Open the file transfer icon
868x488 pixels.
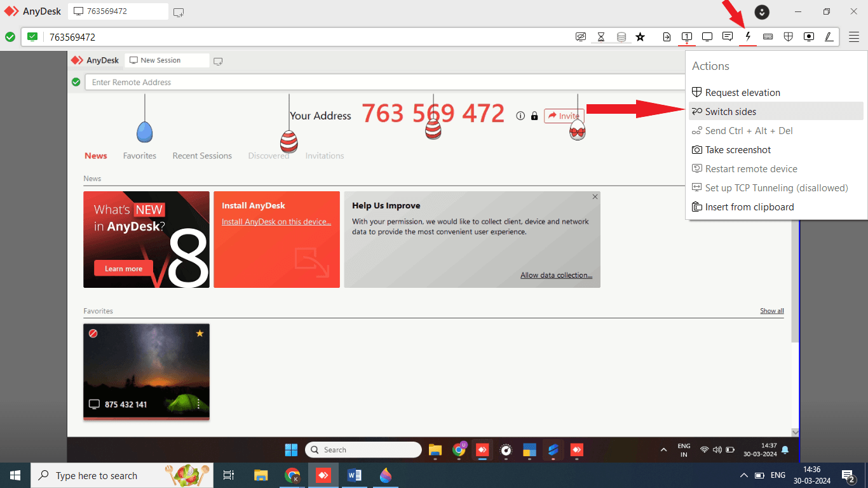click(667, 37)
